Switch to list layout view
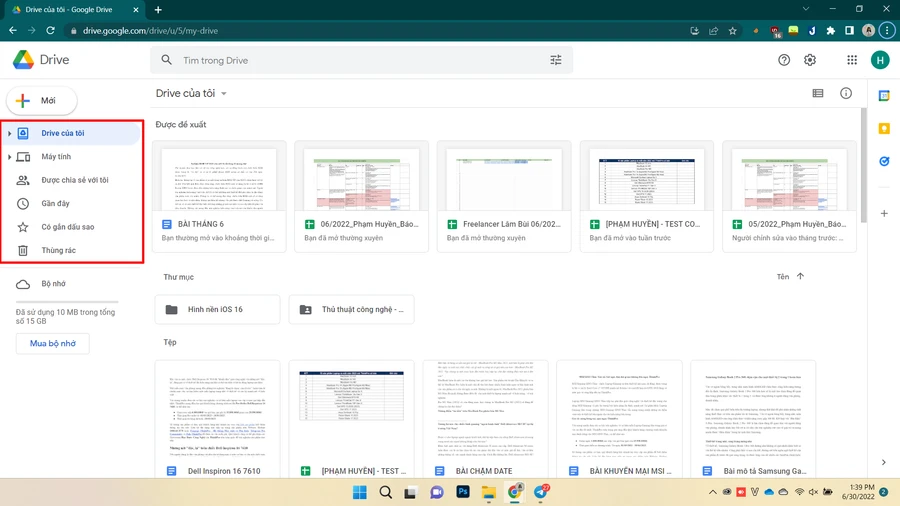The image size is (900, 506). pos(818,94)
